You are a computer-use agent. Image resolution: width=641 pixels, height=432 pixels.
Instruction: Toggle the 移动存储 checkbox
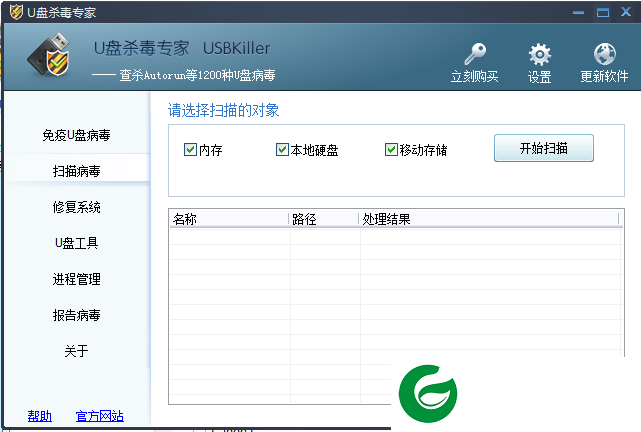tap(391, 150)
